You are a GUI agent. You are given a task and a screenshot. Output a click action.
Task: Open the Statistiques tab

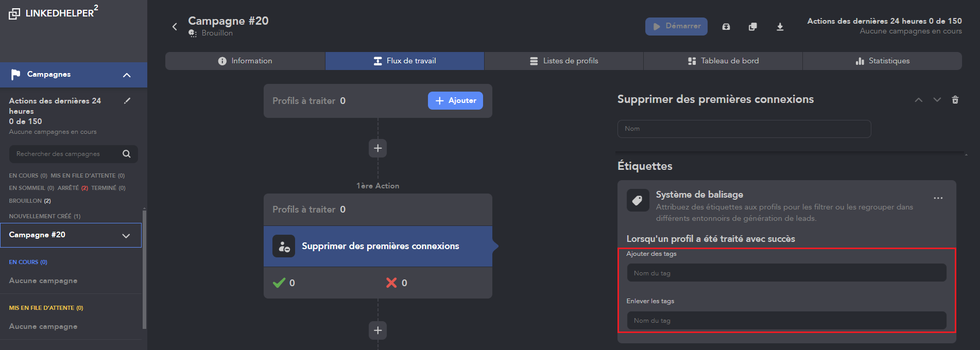[882, 61]
